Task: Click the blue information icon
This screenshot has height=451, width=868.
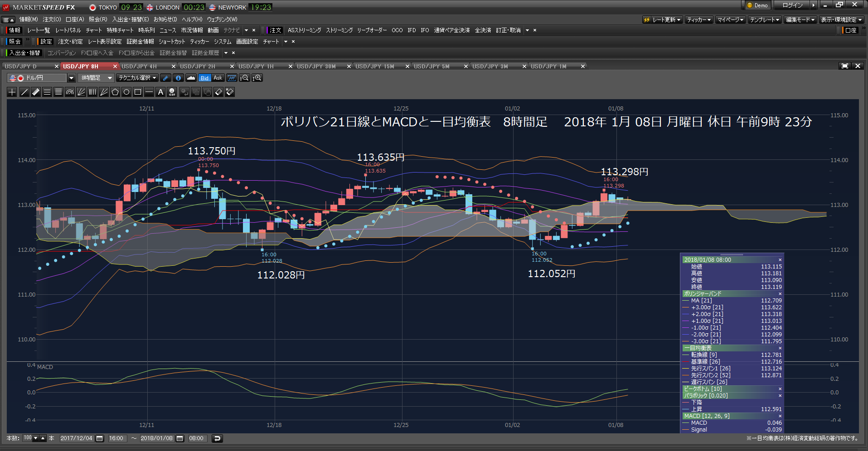Action: (178, 78)
